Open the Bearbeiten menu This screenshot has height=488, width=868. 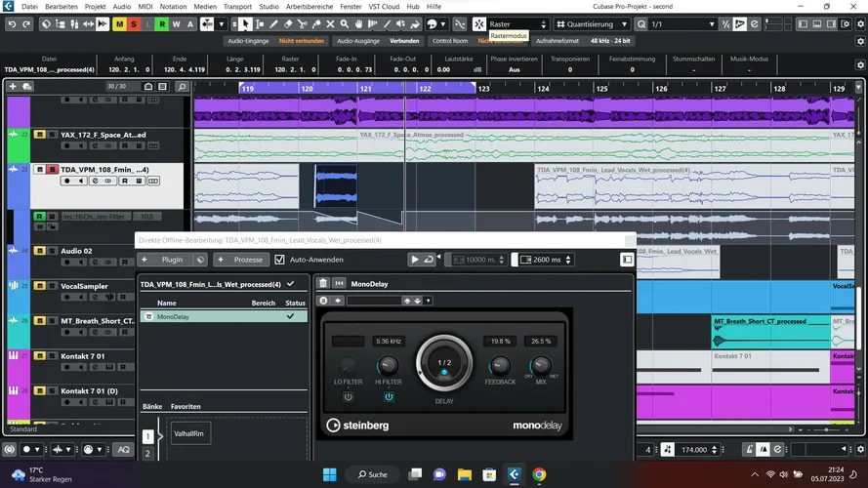pyautogui.click(x=62, y=7)
